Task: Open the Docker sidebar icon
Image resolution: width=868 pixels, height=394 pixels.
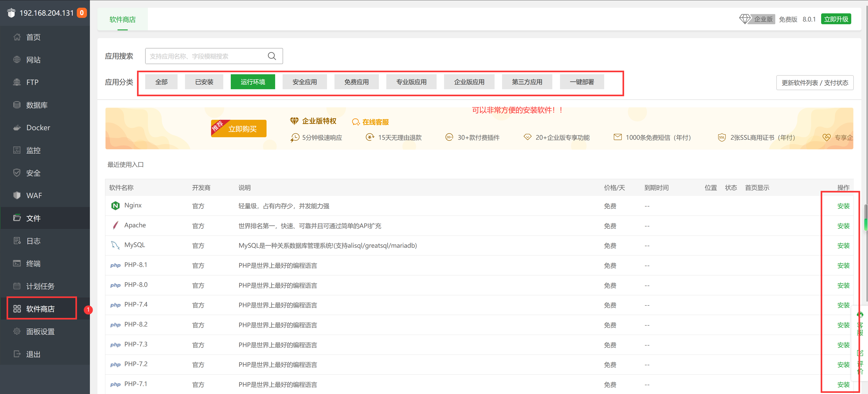Action: point(17,128)
